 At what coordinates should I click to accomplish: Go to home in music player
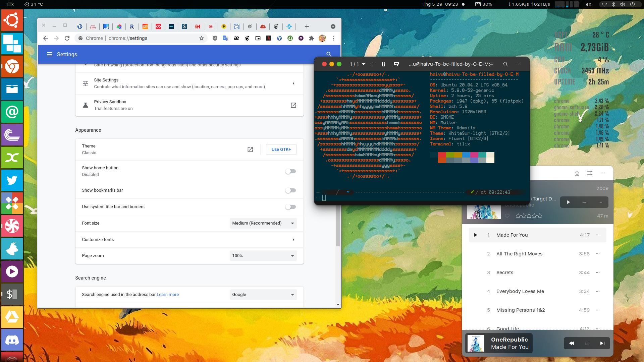point(577,173)
